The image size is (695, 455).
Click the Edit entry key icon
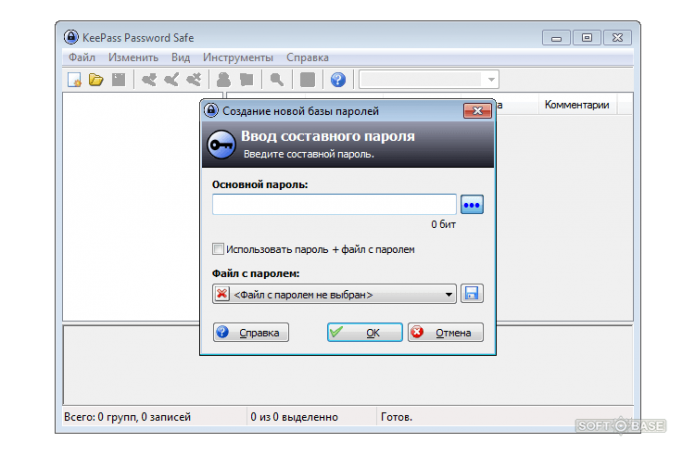(x=171, y=80)
